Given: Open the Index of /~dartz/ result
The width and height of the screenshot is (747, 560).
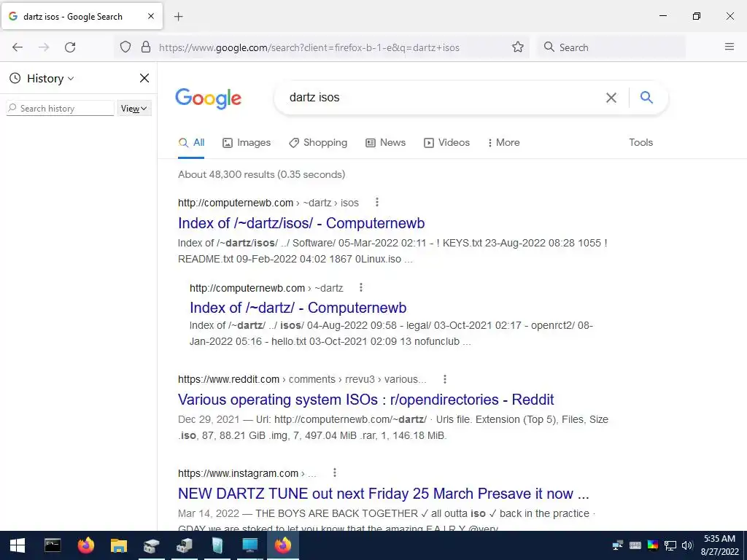Looking at the screenshot, I should click(298, 308).
